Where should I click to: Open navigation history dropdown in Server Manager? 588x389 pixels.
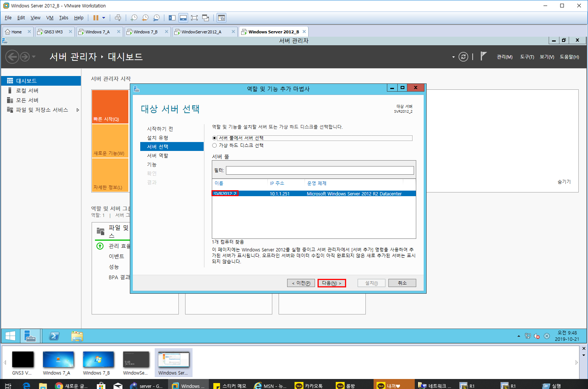pos(34,57)
